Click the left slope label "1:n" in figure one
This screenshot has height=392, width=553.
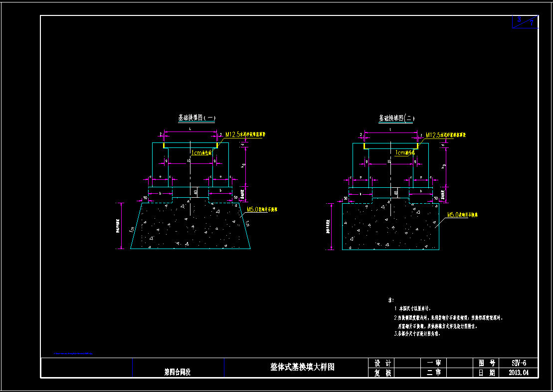point(132,229)
